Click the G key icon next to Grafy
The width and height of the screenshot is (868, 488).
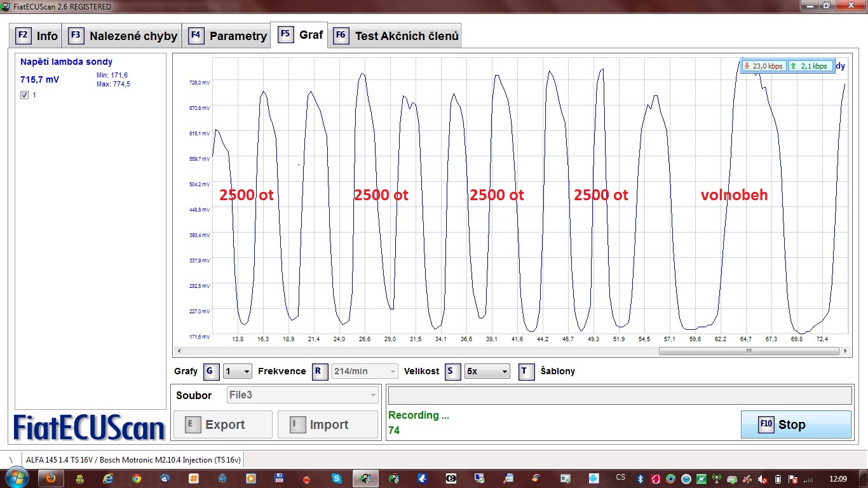pyautogui.click(x=211, y=372)
